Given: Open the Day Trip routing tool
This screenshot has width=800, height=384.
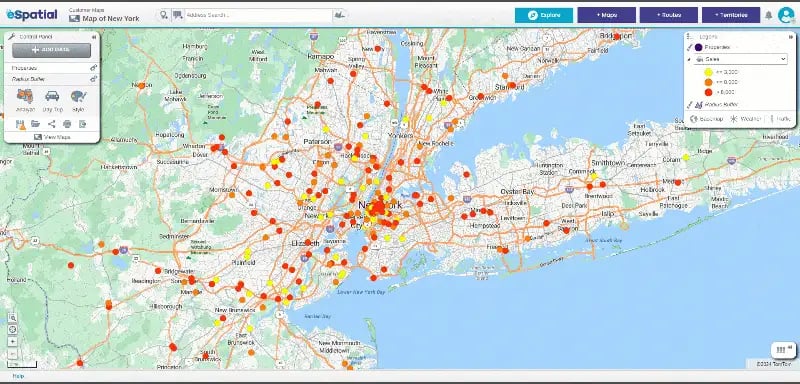Looking at the screenshot, I should tap(52, 100).
